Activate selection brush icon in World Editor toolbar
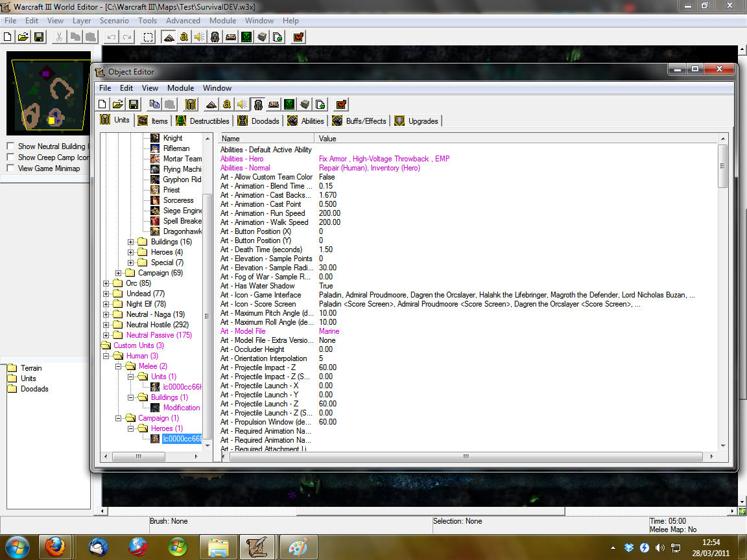 [148, 37]
